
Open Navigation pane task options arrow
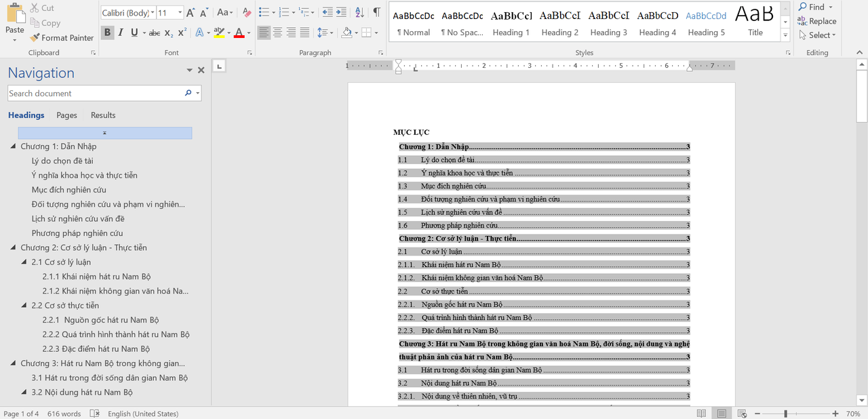tap(190, 71)
